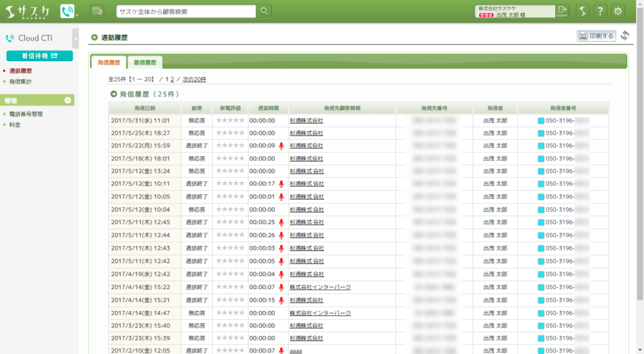Click the customer search input field

(x=186, y=11)
